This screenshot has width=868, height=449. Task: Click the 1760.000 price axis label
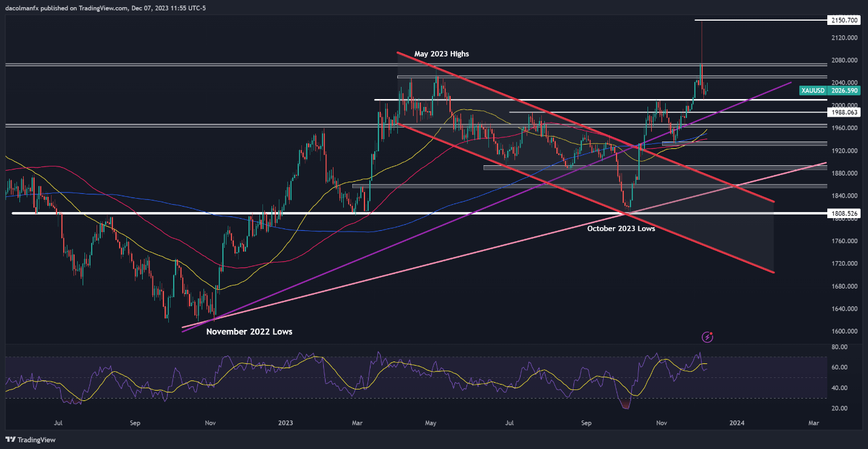pos(844,241)
